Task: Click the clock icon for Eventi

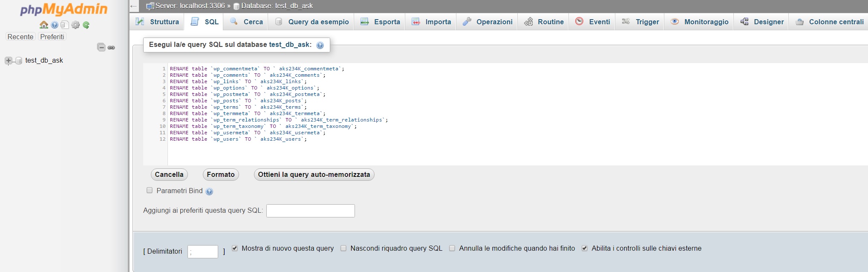Action: coord(579,21)
